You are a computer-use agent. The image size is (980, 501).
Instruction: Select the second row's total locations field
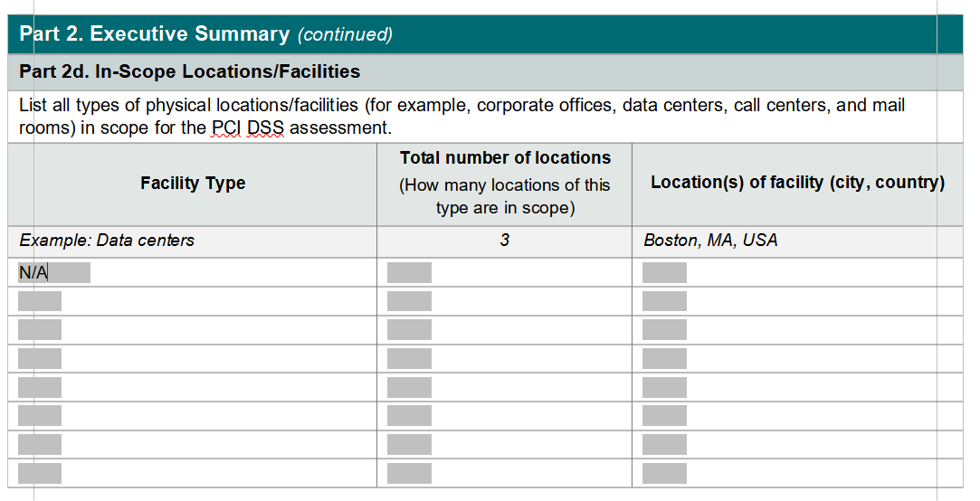(x=409, y=301)
